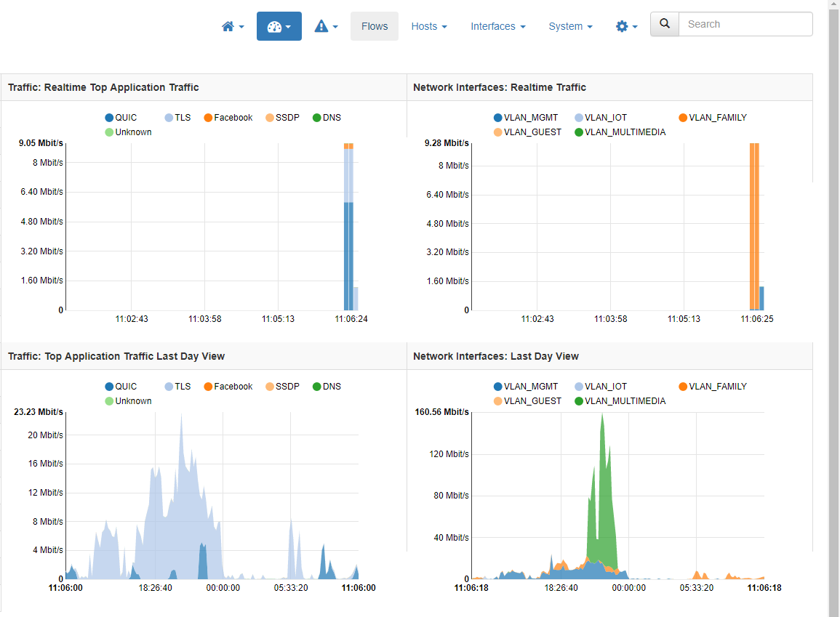Click the search magnifier icon

(x=663, y=23)
